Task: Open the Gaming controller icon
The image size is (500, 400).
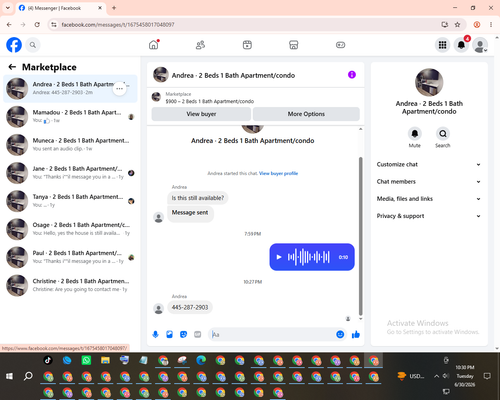Action: (340, 45)
